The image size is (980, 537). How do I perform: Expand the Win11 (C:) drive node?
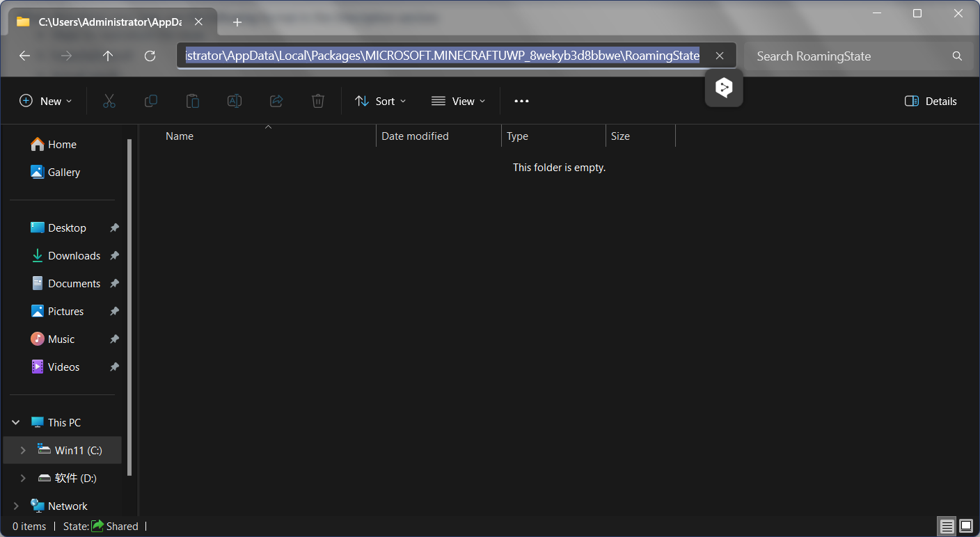click(x=23, y=450)
